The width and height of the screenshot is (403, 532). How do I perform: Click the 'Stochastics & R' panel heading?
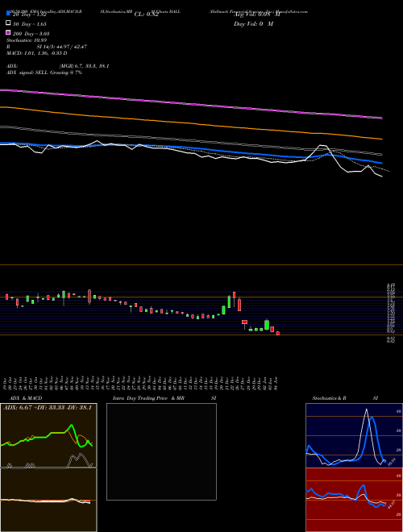click(x=330, y=398)
